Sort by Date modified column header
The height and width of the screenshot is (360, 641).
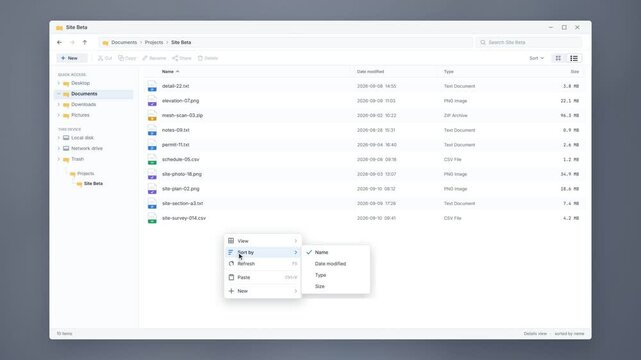370,72
